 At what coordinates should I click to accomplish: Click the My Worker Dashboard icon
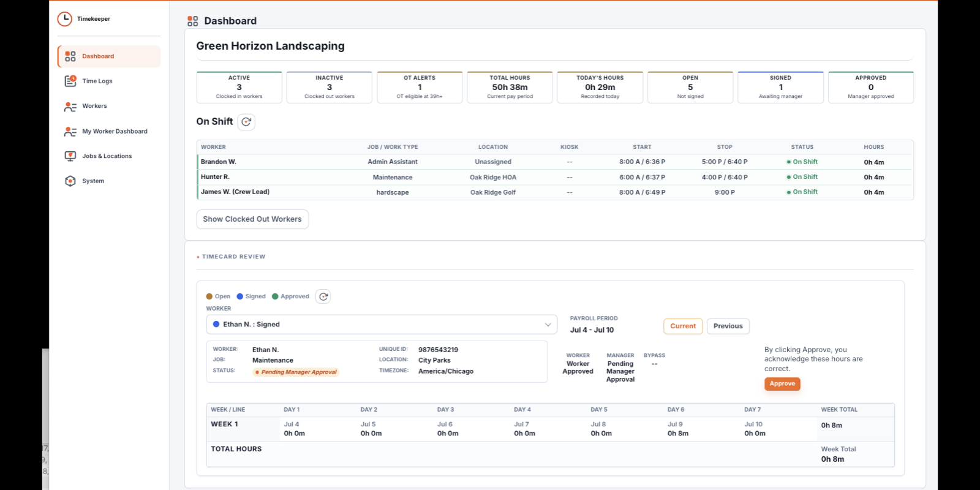coord(70,132)
